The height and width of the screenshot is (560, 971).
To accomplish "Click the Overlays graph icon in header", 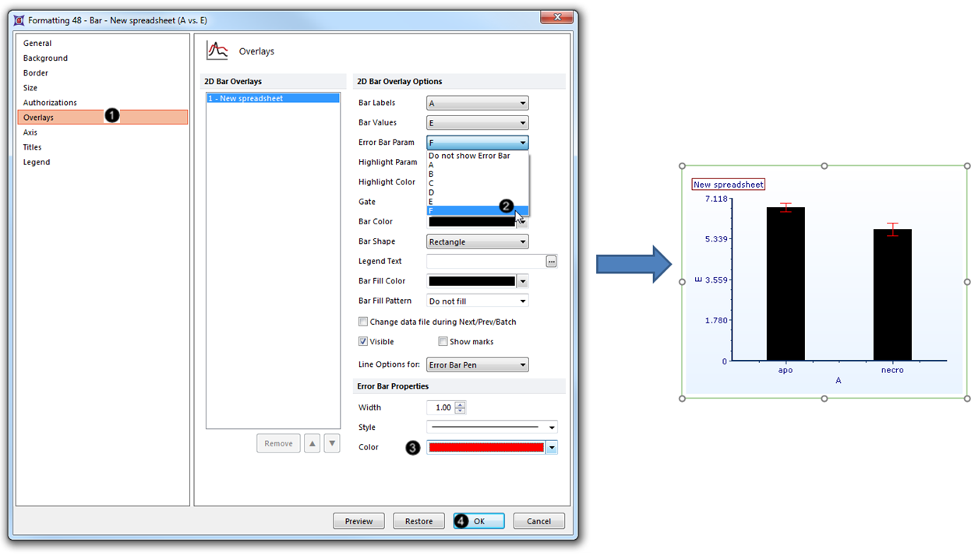I will (x=217, y=51).
